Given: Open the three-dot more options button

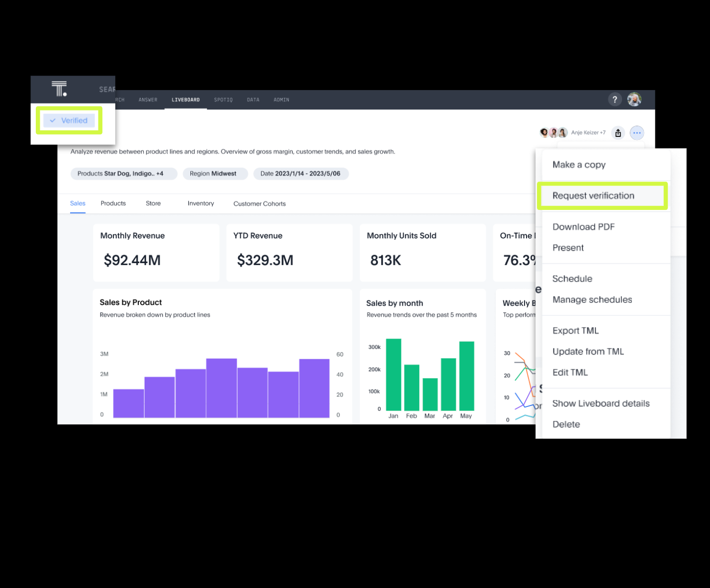Looking at the screenshot, I should 637,133.
